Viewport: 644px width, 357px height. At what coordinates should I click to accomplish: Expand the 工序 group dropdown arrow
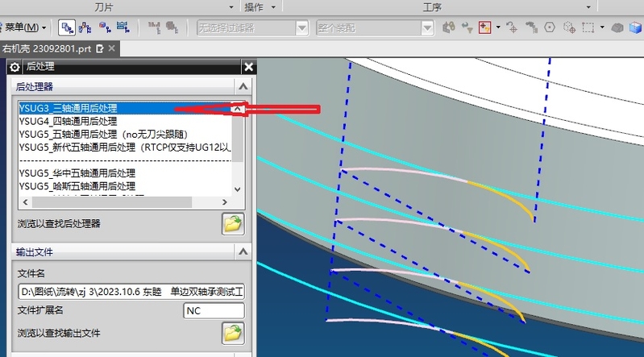click(x=588, y=7)
